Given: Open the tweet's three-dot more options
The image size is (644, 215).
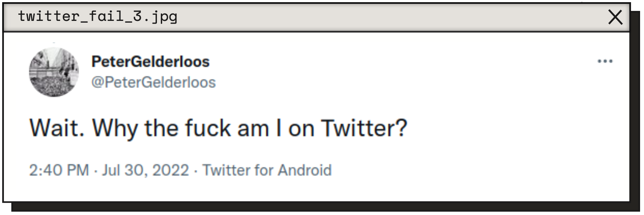Looking at the screenshot, I should (x=605, y=62).
